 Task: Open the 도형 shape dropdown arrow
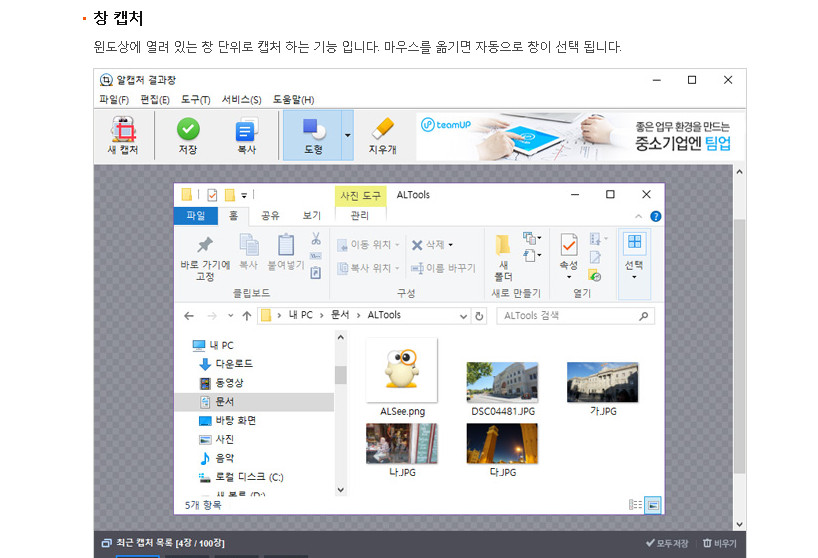click(x=347, y=135)
